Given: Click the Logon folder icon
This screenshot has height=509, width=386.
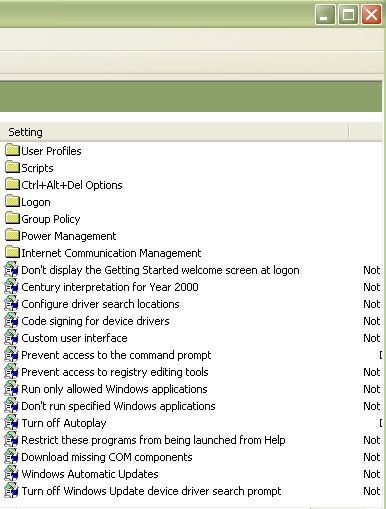Looking at the screenshot, I should point(12,201).
